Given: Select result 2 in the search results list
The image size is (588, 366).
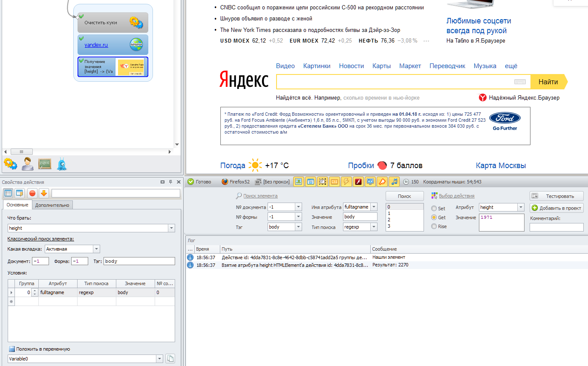Looking at the screenshot, I should click(404, 220).
